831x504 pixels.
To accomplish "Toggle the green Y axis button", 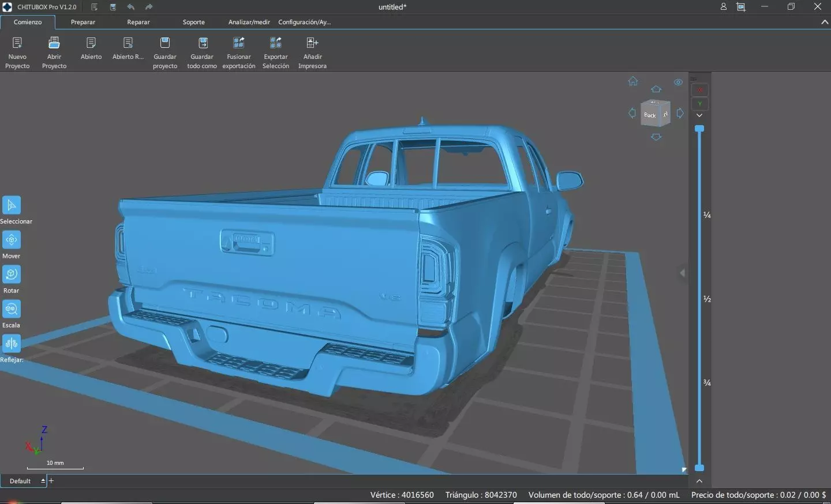I will point(700,104).
